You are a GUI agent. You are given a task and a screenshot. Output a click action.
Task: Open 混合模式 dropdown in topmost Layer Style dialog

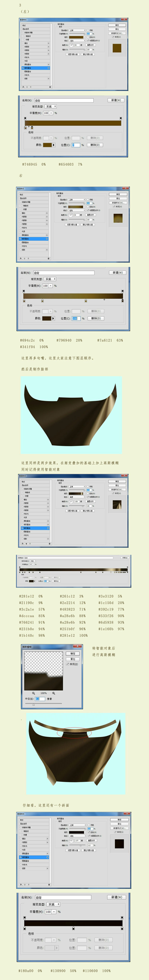[x=77, y=30]
